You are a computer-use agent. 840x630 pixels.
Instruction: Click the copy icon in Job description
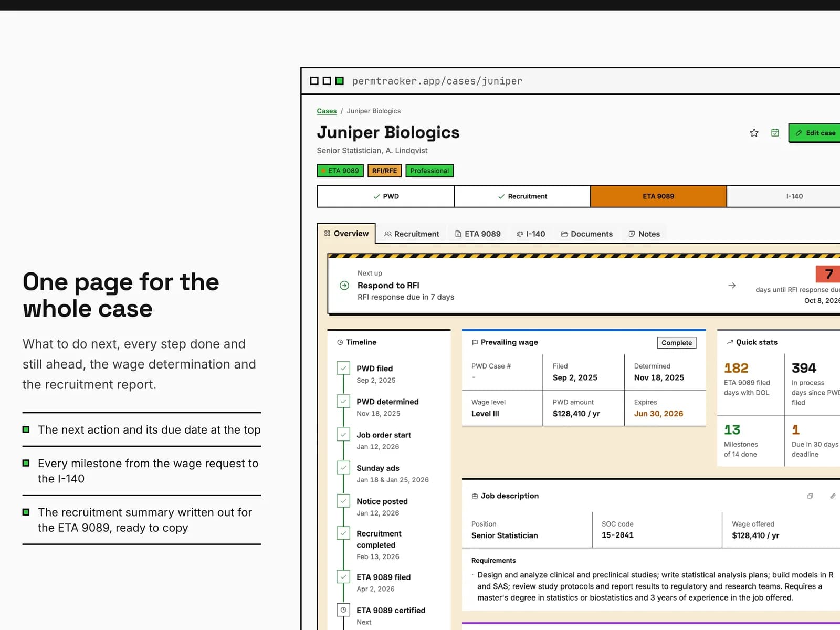pyautogui.click(x=810, y=496)
